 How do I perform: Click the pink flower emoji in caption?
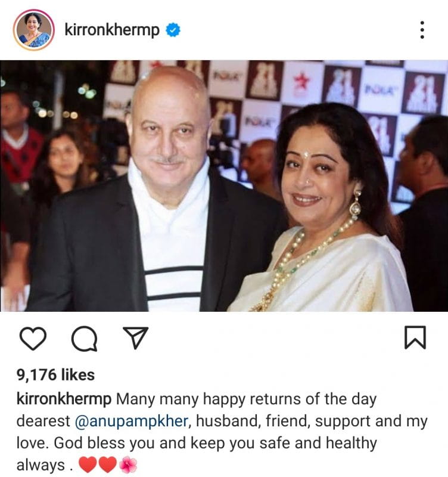(128, 465)
